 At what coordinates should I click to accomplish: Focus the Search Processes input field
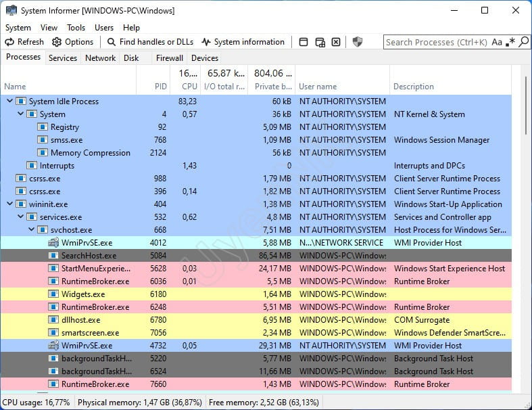tap(437, 42)
